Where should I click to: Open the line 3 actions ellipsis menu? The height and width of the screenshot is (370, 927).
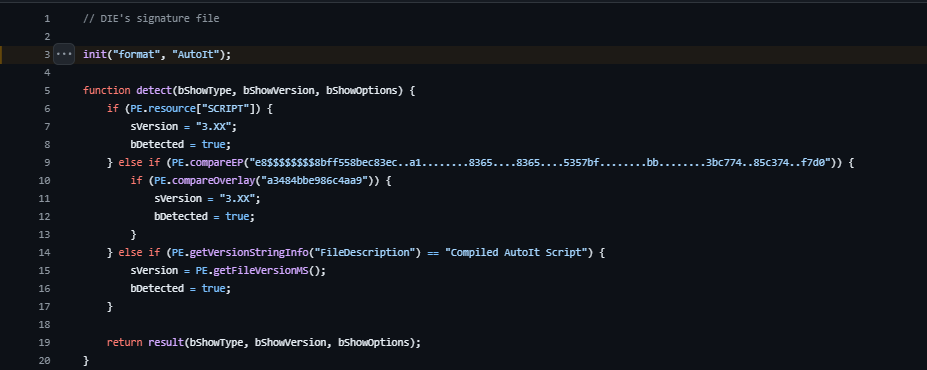(x=64, y=54)
